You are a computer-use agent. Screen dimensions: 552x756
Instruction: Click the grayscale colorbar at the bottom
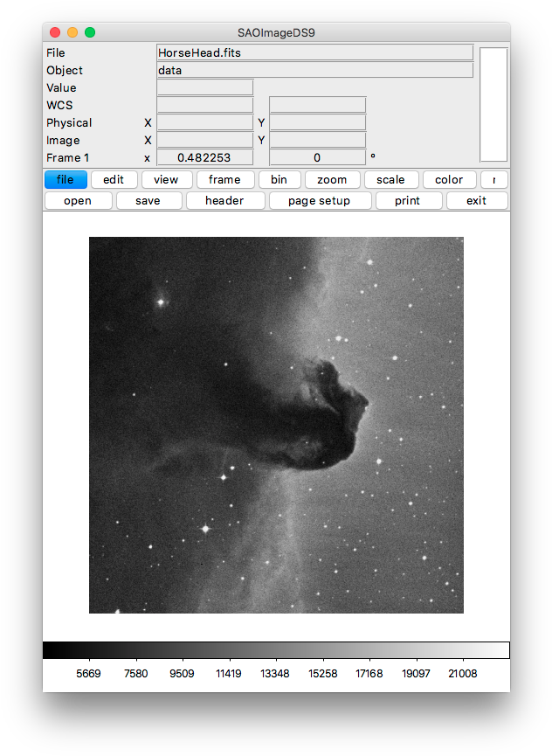tap(276, 650)
